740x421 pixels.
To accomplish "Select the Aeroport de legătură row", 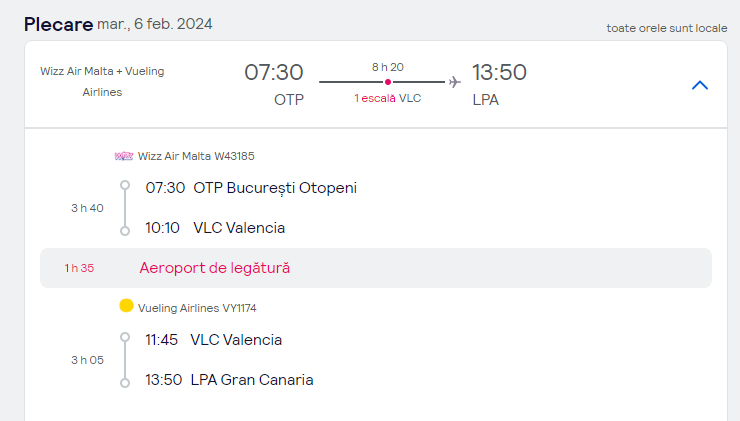I will 376,268.
